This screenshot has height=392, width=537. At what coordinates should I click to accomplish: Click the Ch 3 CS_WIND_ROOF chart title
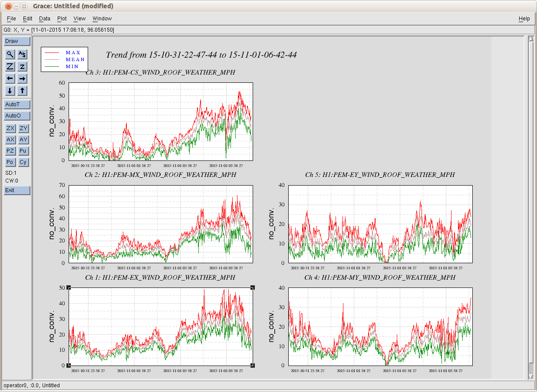click(160, 72)
